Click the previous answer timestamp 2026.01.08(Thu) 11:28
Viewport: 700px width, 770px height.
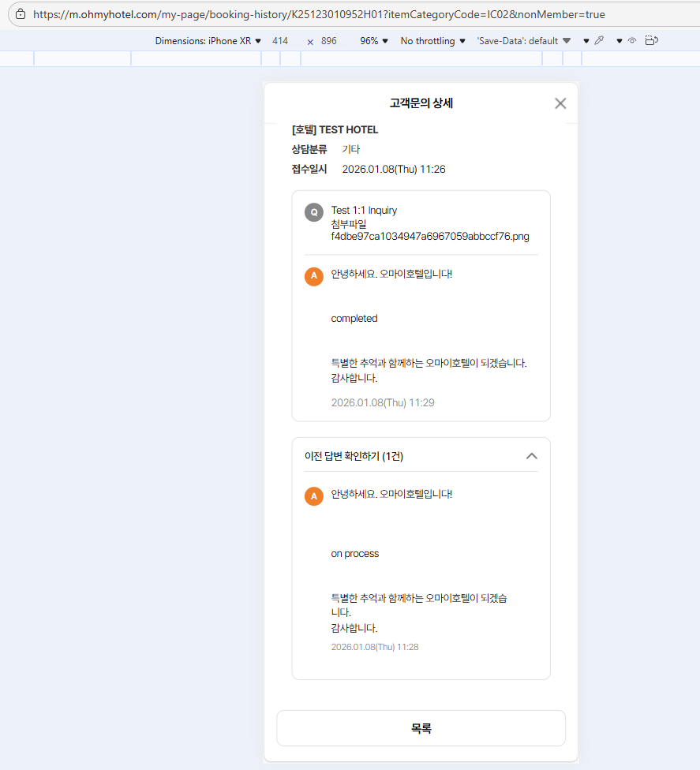point(375,647)
